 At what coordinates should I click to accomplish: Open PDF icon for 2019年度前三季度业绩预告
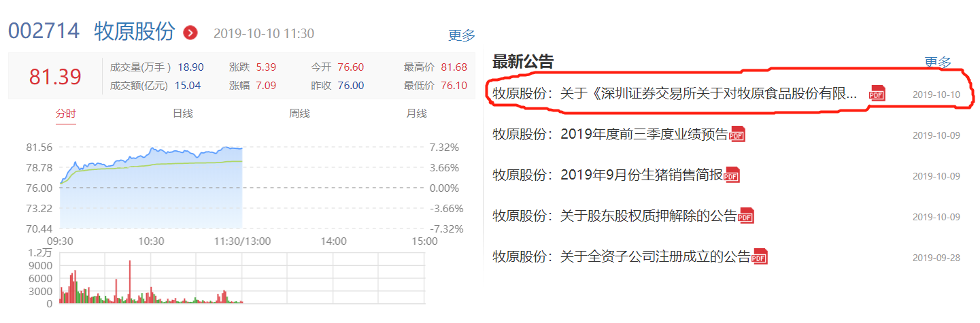(737, 135)
